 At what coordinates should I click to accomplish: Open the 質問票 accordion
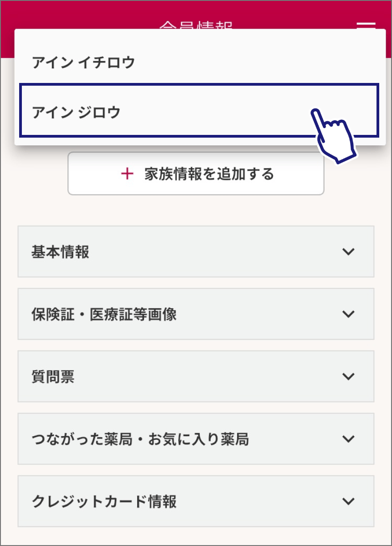coord(196,376)
